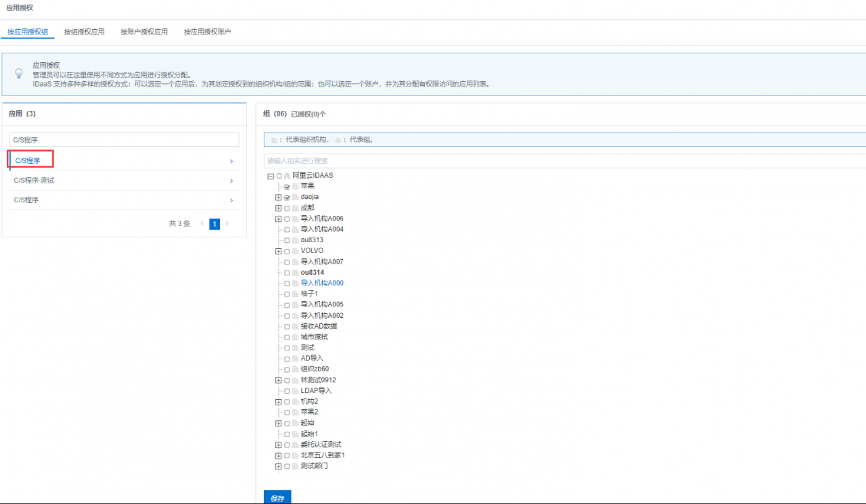Click the application search field containing C/S程序

(x=124, y=139)
